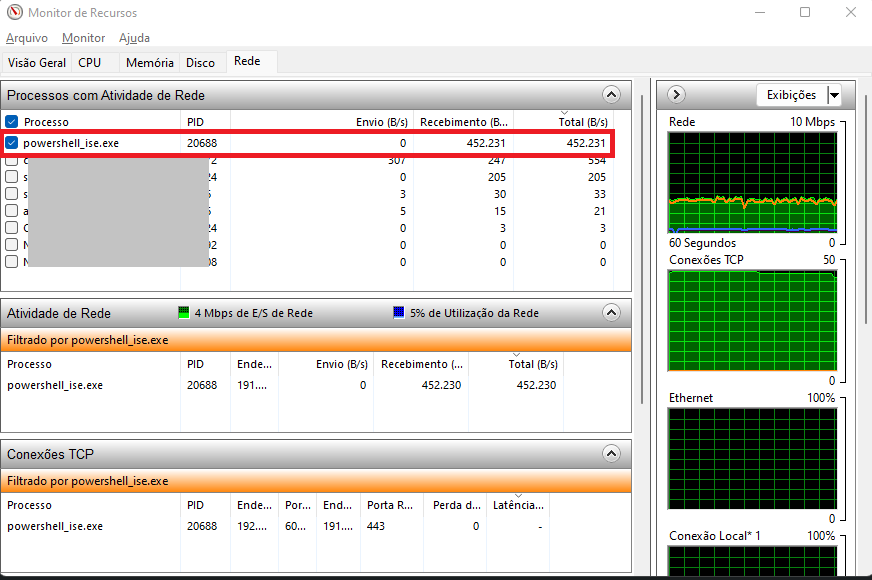Open the Arquivo menu
Image resolution: width=872 pixels, height=580 pixels.
click(26, 38)
